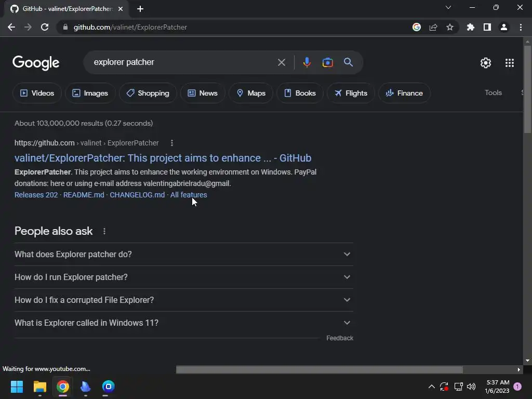Open the tab search dropdown chevron
Image resolution: width=532 pixels, height=399 pixels.
[x=448, y=7]
